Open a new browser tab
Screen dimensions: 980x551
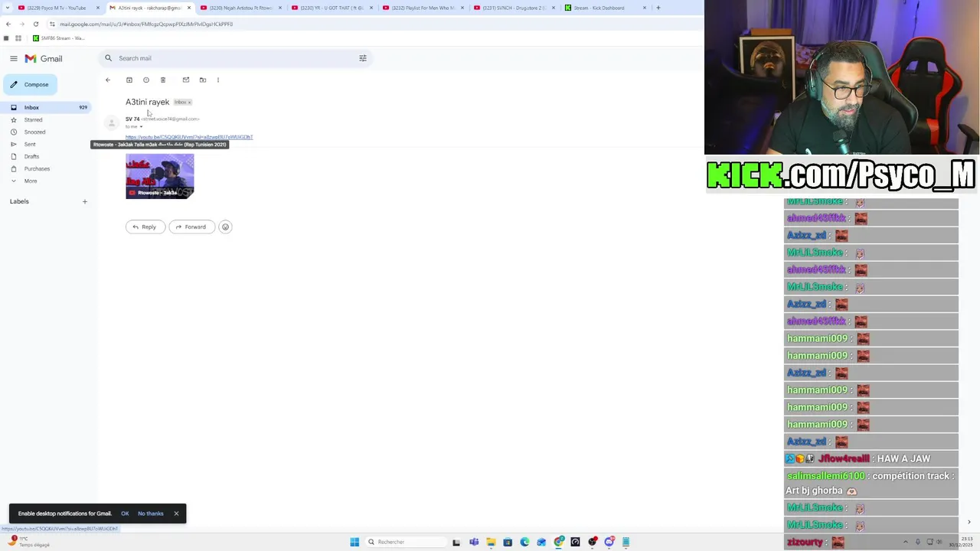[x=658, y=8]
